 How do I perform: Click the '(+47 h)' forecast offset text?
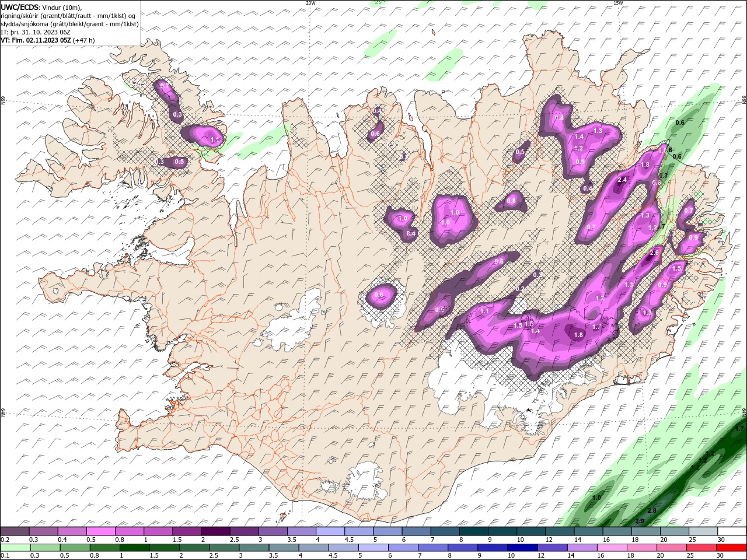point(84,40)
